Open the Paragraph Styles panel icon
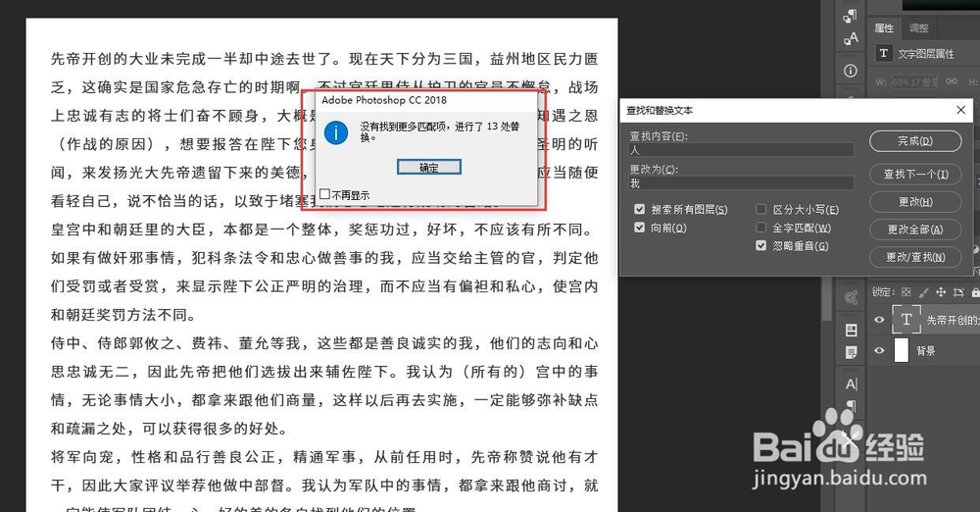 point(851,16)
